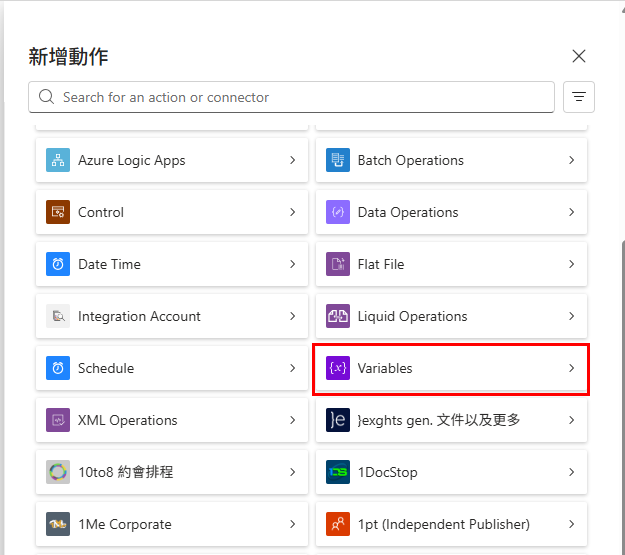Expand Control chevron arrow
The width and height of the screenshot is (625, 555).
click(x=293, y=212)
